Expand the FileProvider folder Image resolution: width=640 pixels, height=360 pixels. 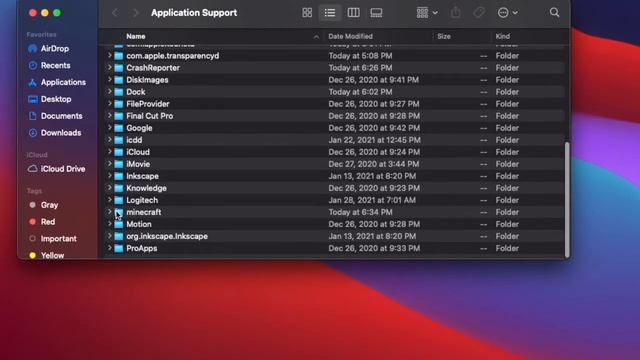coord(109,104)
